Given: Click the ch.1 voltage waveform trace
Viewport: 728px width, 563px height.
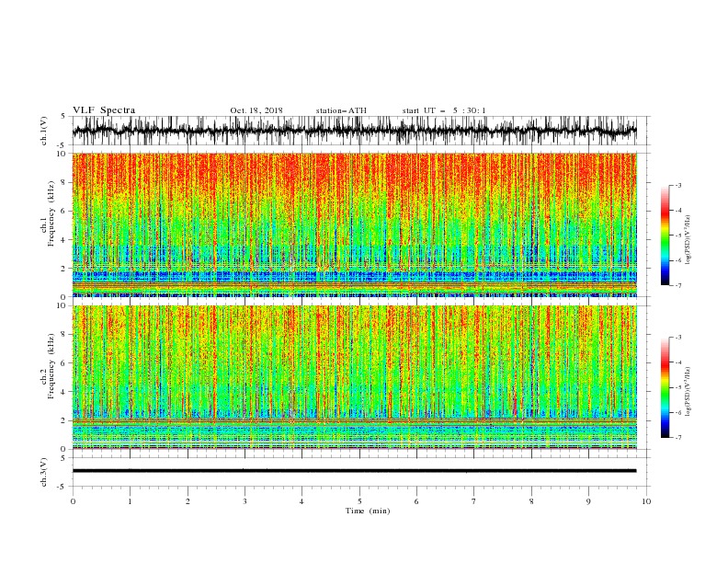Looking at the screenshot, I should click(x=354, y=131).
